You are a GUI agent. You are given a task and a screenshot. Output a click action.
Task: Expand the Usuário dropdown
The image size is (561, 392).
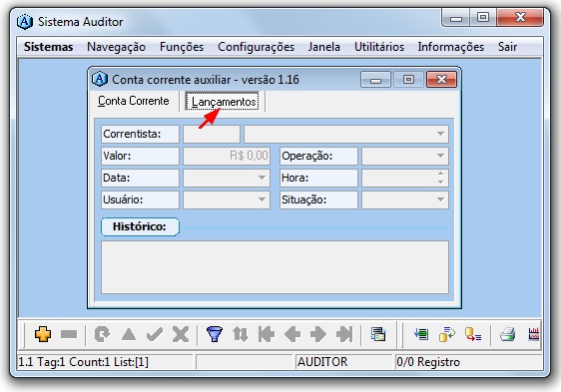click(x=262, y=199)
